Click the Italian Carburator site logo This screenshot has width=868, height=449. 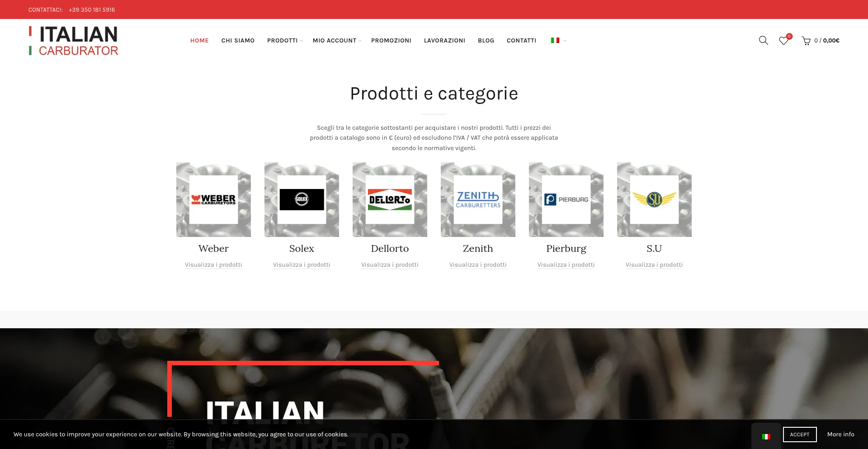coord(73,41)
